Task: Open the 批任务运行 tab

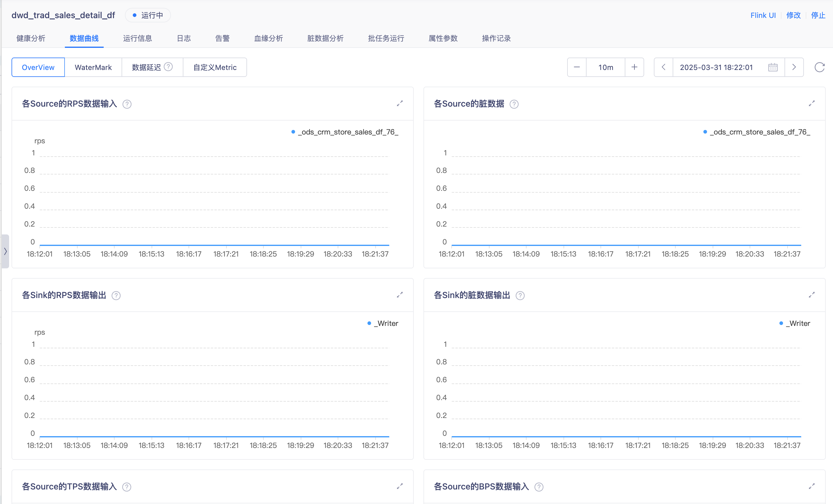Action: [x=386, y=38]
